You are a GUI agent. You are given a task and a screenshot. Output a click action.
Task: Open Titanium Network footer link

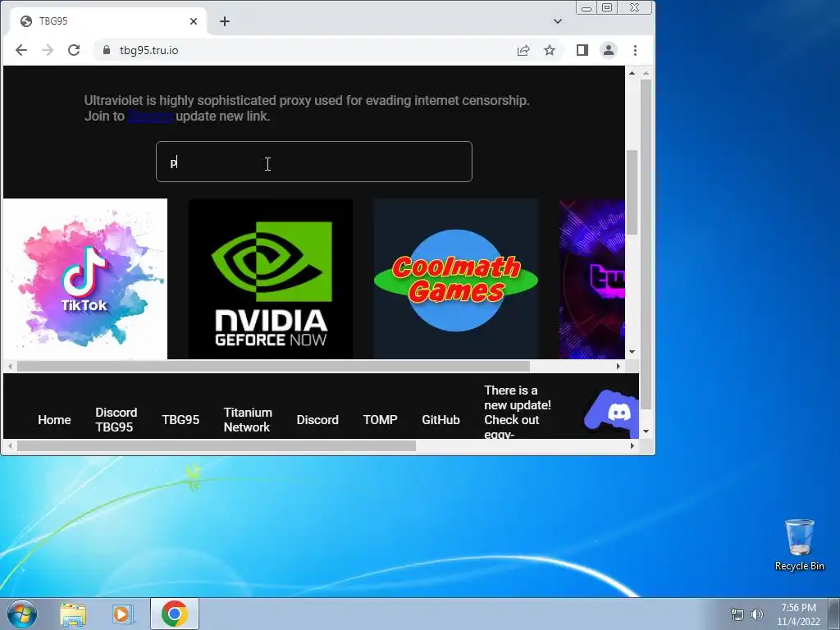point(248,420)
